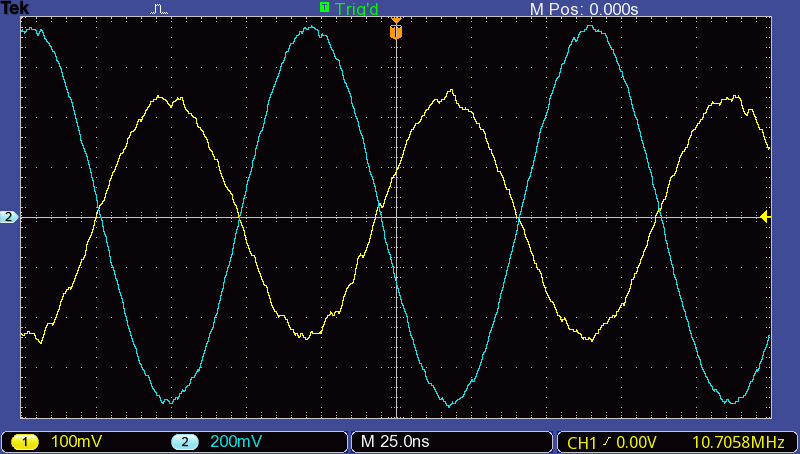
Task: Click the 200mV channel 2 scale readout
Action: [237, 441]
